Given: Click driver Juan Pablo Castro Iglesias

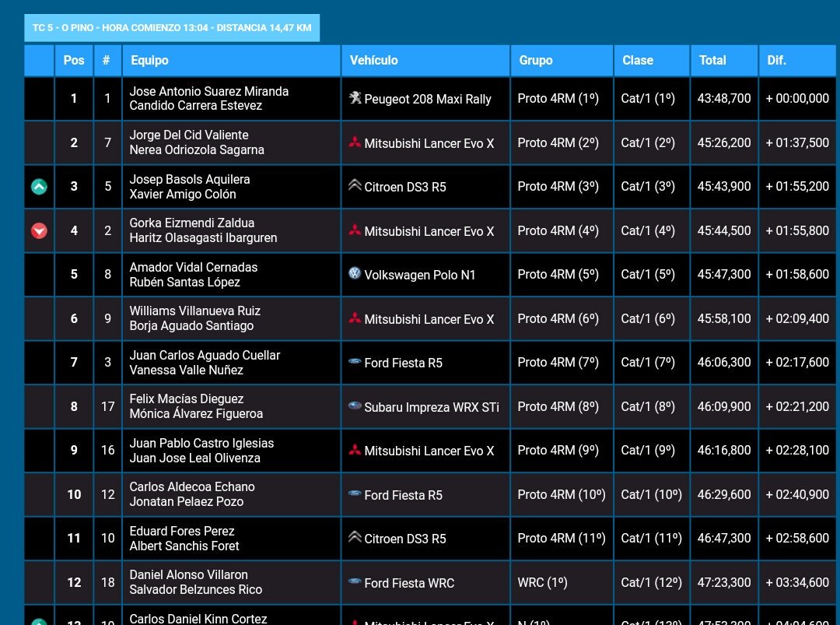Looking at the screenshot, I should click(201, 444).
